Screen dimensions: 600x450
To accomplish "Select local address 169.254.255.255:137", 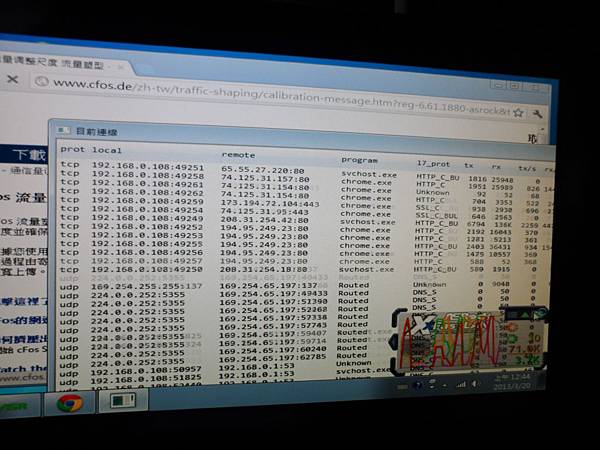I will click(147, 286).
